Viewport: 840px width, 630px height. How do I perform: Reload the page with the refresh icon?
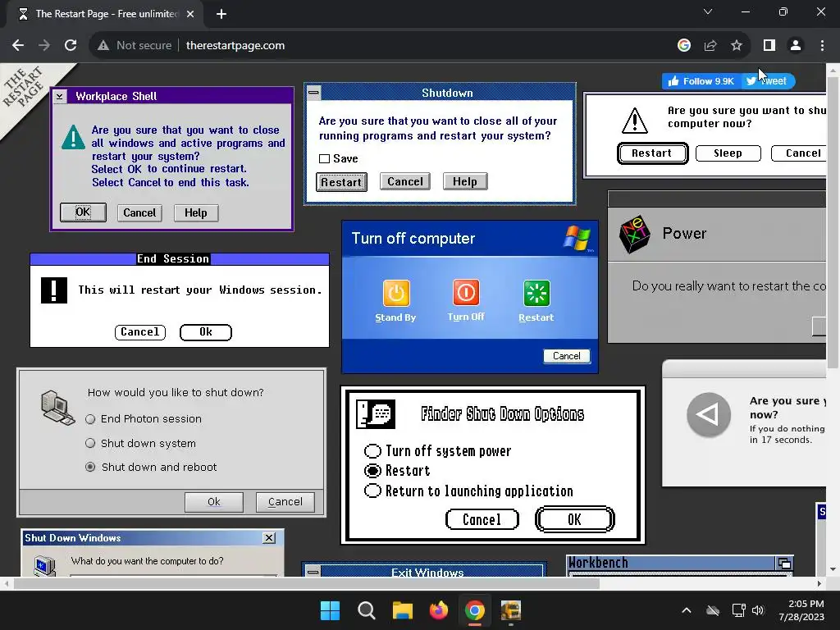[x=71, y=46]
